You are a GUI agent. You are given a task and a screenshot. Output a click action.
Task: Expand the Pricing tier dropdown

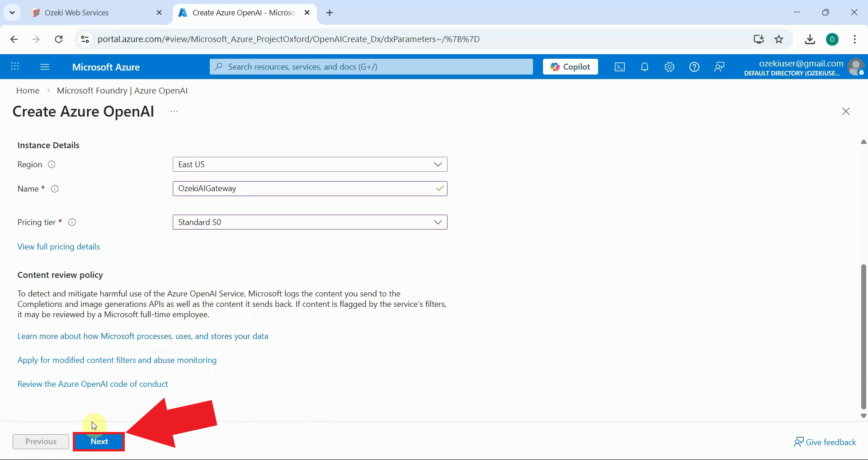[x=310, y=222]
